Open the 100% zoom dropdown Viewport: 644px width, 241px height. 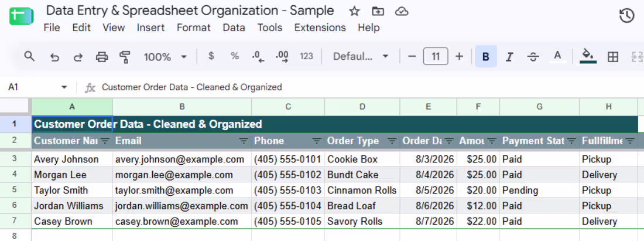(165, 57)
